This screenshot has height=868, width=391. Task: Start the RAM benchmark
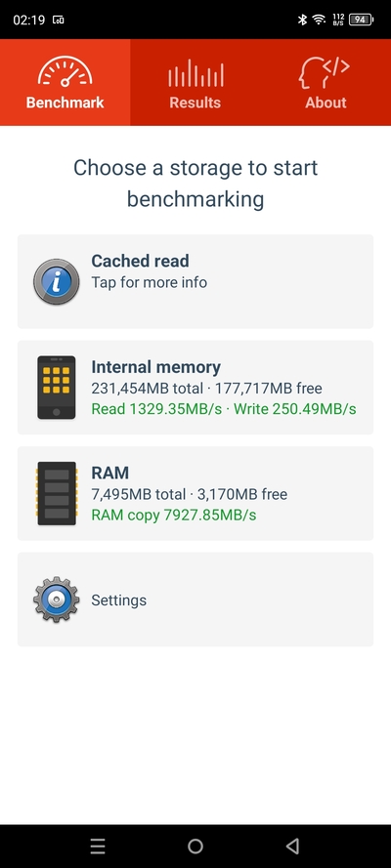click(195, 493)
